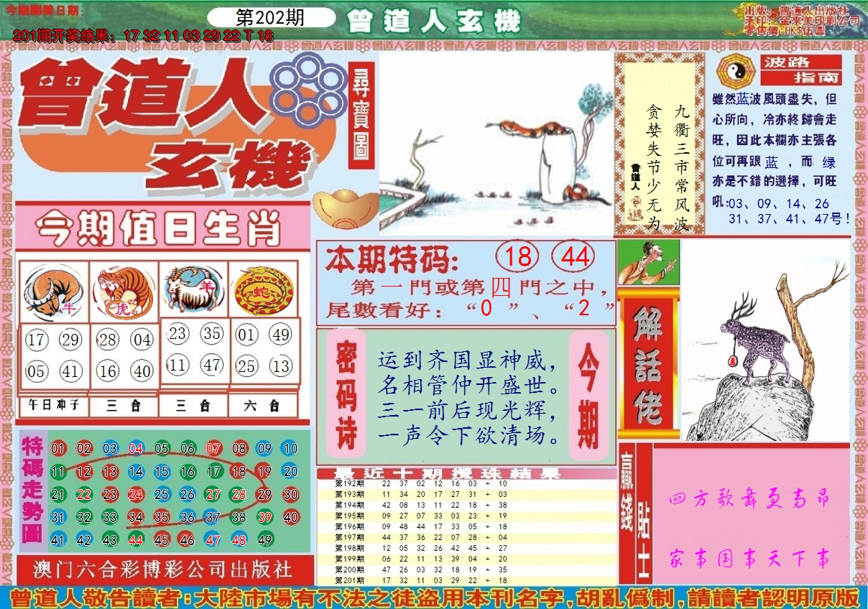The height and width of the screenshot is (609, 868).
Task: Click the ox zodiac icon
Action: pos(54,290)
